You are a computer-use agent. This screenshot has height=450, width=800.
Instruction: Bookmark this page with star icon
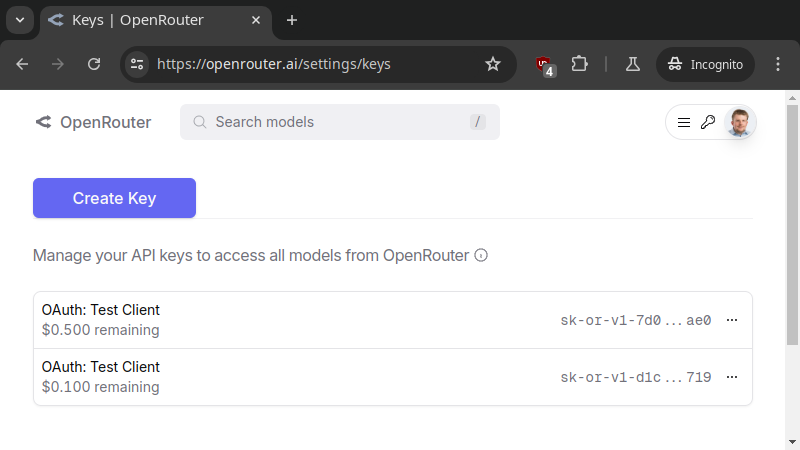tap(492, 64)
